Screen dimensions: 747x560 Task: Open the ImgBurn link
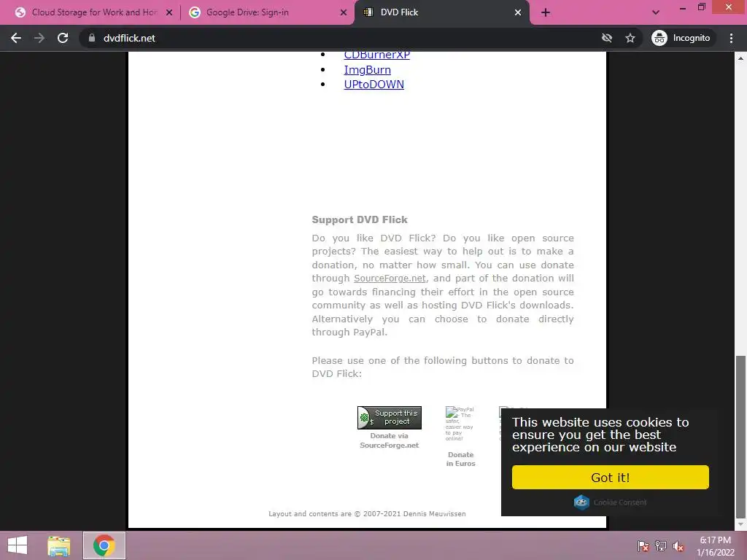[x=368, y=70]
